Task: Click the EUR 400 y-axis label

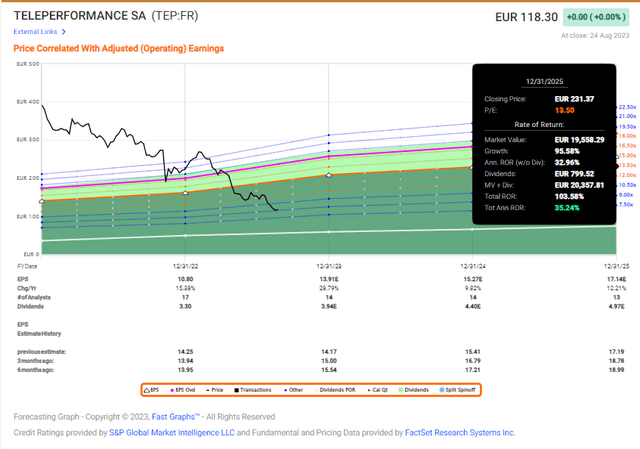Action: click(28, 102)
